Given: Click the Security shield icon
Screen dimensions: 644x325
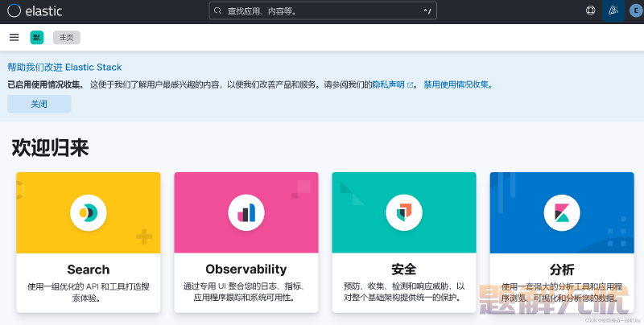Looking at the screenshot, I should (x=404, y=212).
